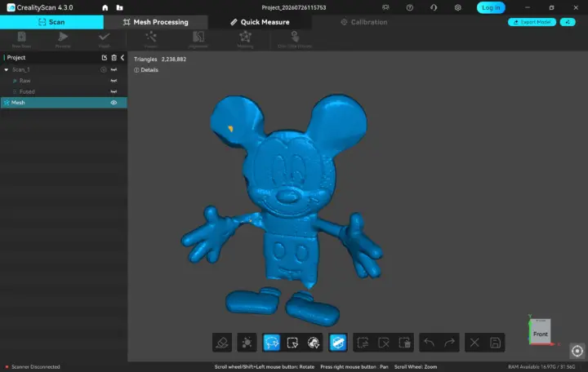The image size is (588, 372).
Task: Undo the last edit
Action: (x=429, y=343)
